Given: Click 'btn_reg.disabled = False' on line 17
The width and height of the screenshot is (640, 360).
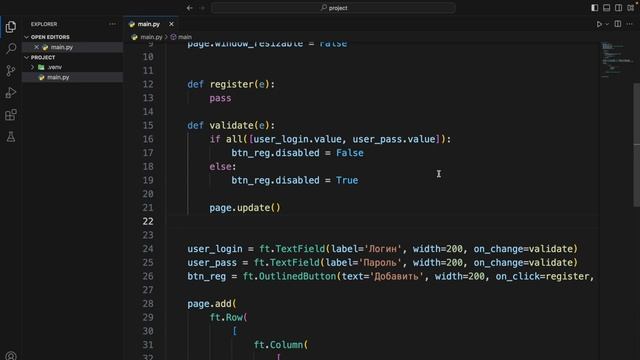Looking at the screenshot, I should tap(298, 153).
